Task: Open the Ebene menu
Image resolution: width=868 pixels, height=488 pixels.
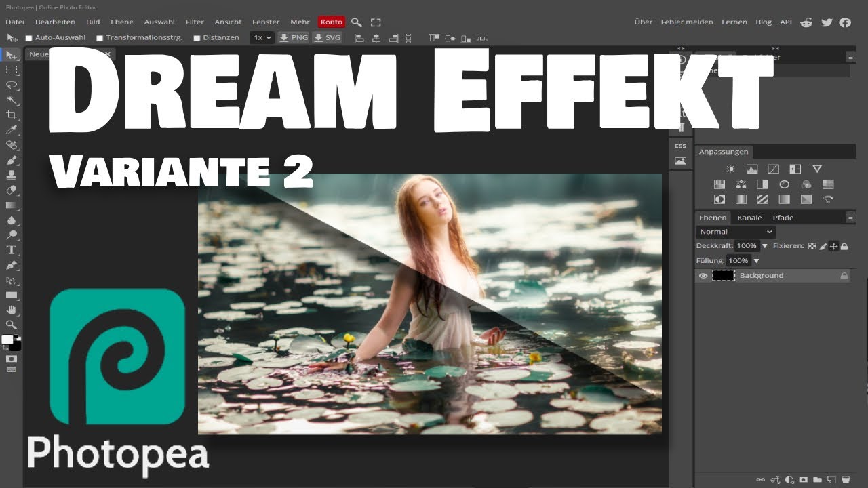Action: click(x=122, y=22)
